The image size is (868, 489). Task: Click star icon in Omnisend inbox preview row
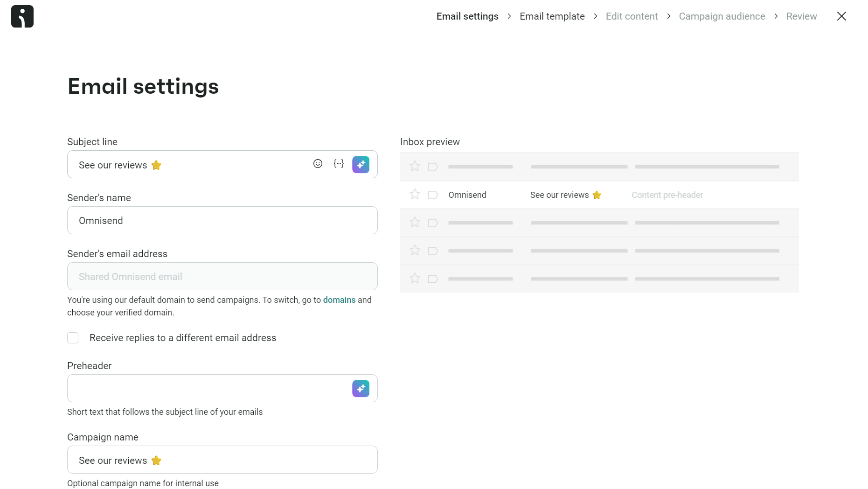pyautogui.click(x=415, y=195)
